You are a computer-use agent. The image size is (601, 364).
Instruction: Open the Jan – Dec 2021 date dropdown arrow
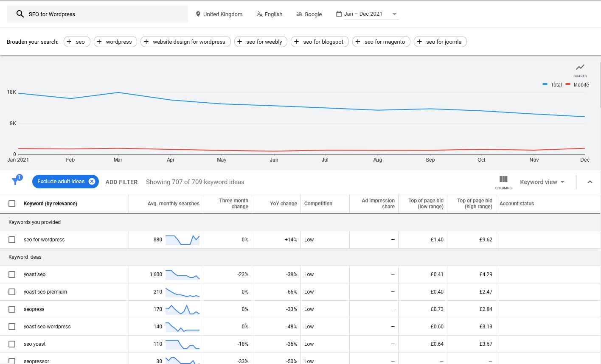[x=394, y=14]
